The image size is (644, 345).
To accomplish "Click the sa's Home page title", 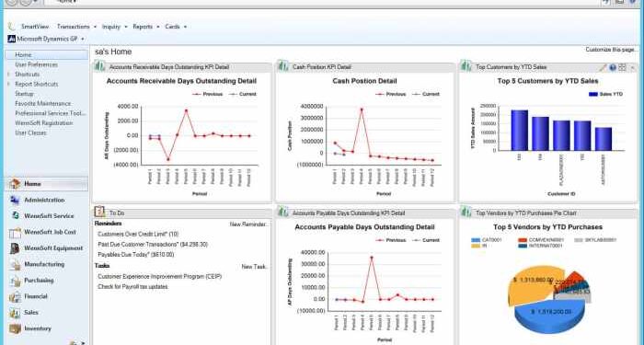I will pyautogui.click(x=113, y=52).
